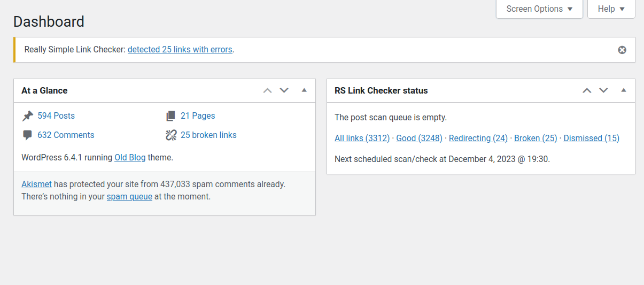
Task: Click the broken chain icon beside 25 broken links
Action: click(x=171, y=135)
